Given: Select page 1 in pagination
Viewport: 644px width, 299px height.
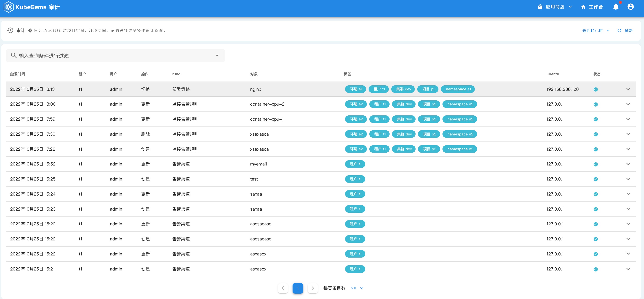Looking at the screenshot, I should [298, 288].
